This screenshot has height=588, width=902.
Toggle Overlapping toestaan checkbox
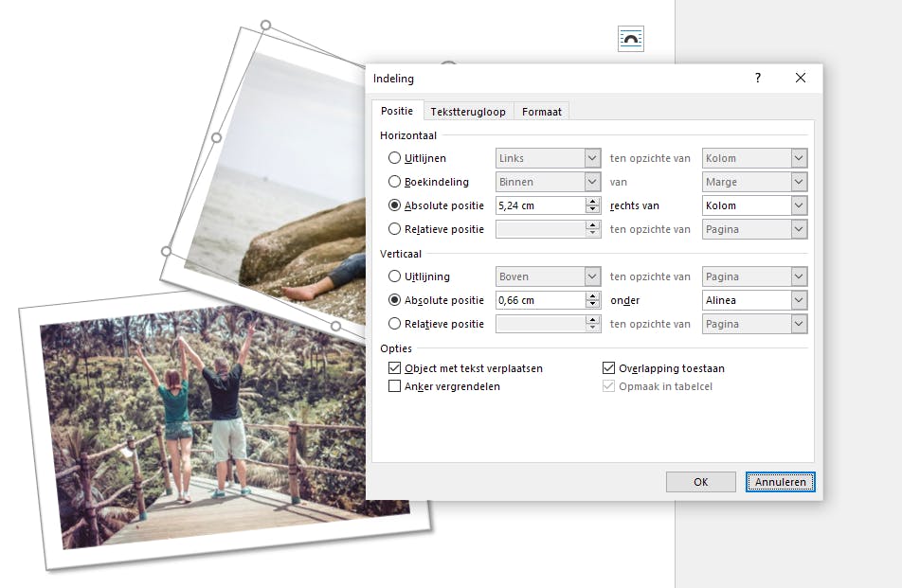coord(608,368)
